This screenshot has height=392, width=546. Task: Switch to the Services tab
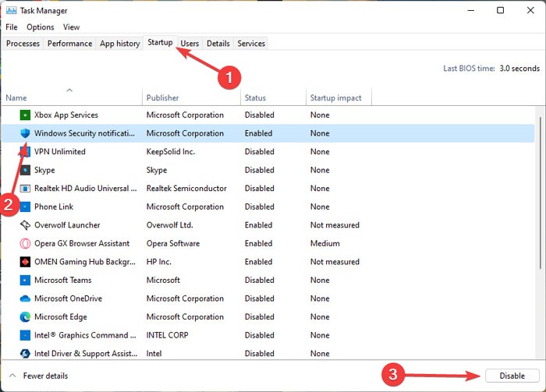click(x=251, y=44)
